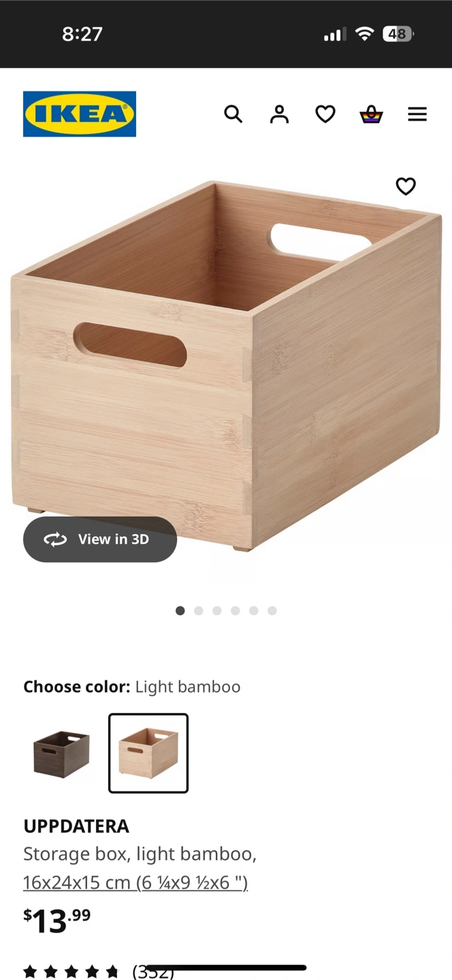Select the light bamboo color swatch
Image resolution: width=452 pixels, height=980 pixels.
click(148, 753)
